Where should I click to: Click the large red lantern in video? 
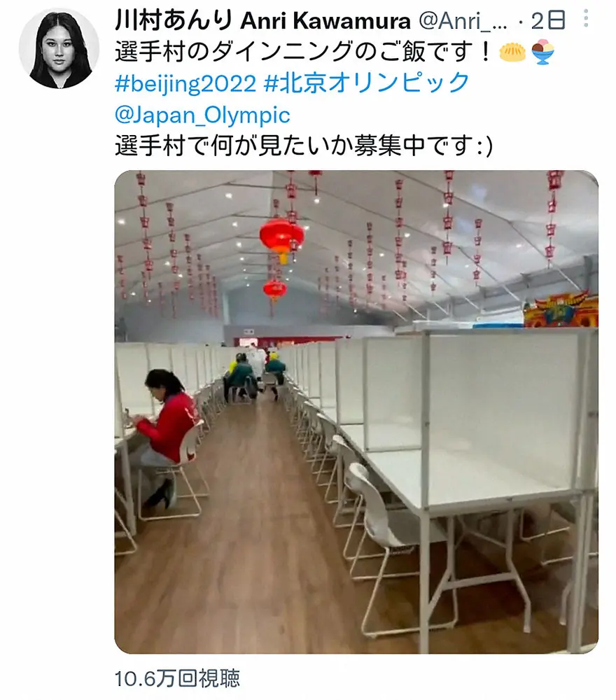pyautogui.click(x=281, y=237)
